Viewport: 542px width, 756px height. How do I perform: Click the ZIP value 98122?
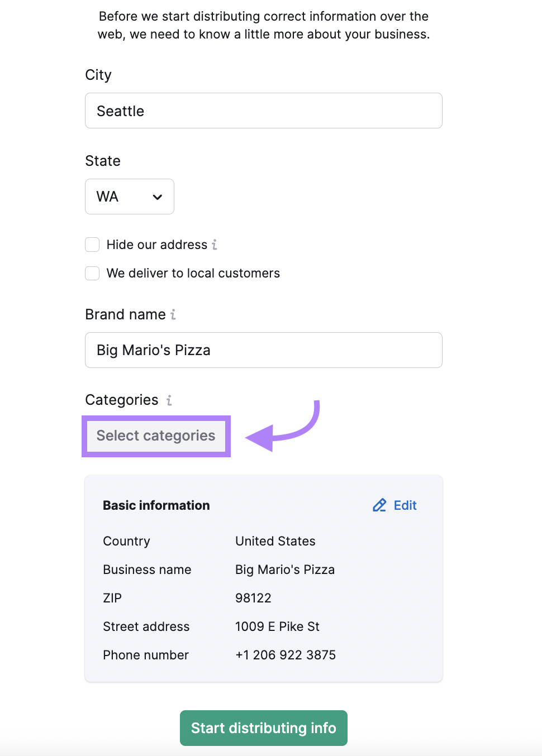point(253,598)
